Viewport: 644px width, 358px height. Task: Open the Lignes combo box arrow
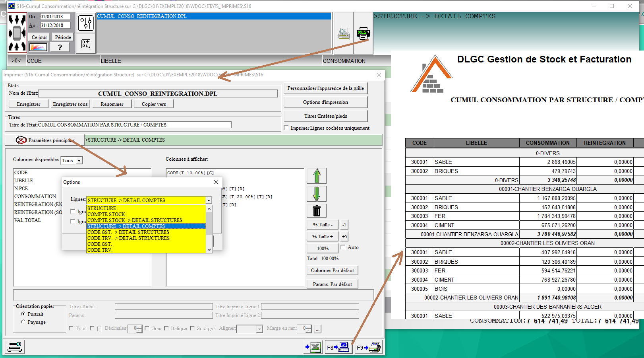pyautogui.click(x=209, y=200)
